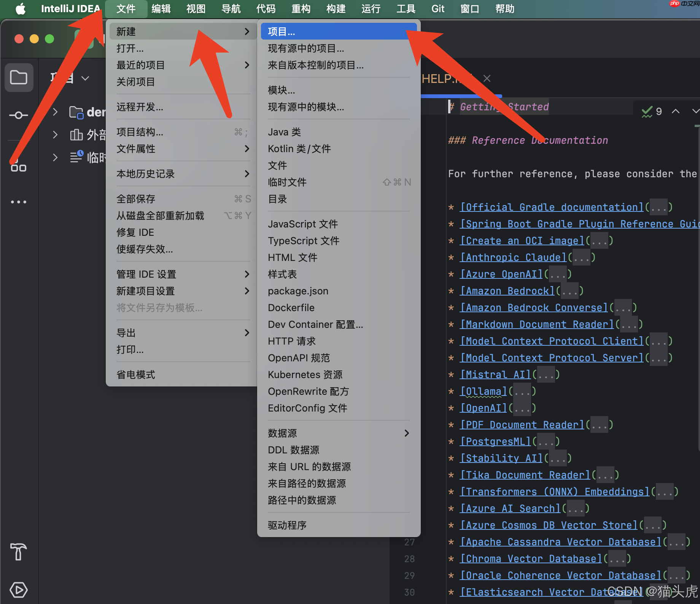The image size is (700, 604).
Task: Open the 项目 view switcher dropdown
Action: [84, 78]
